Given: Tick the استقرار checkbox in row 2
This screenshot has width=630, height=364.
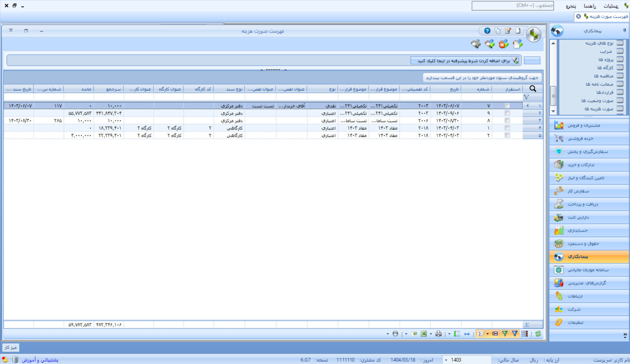Looking at the screenshot, I should point(507,113).
